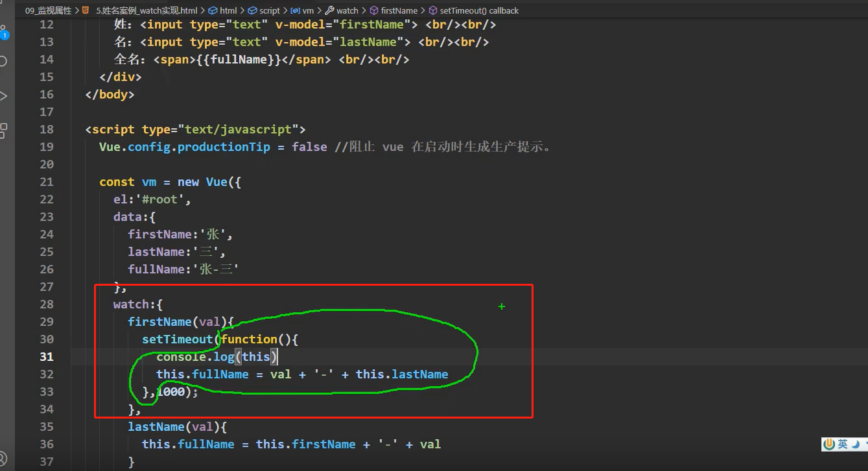Click "text/javascript" attribute value

pyautogui.click(x=239, y=130)
